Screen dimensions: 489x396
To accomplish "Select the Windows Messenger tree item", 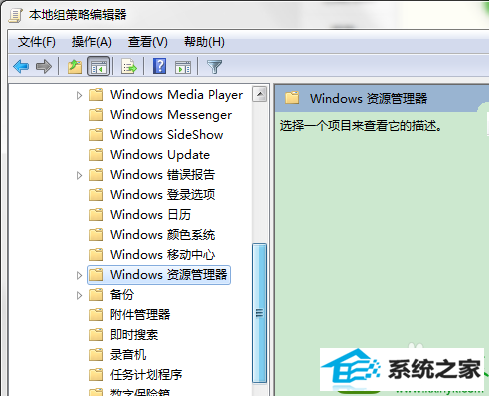I will coord(171,115).
